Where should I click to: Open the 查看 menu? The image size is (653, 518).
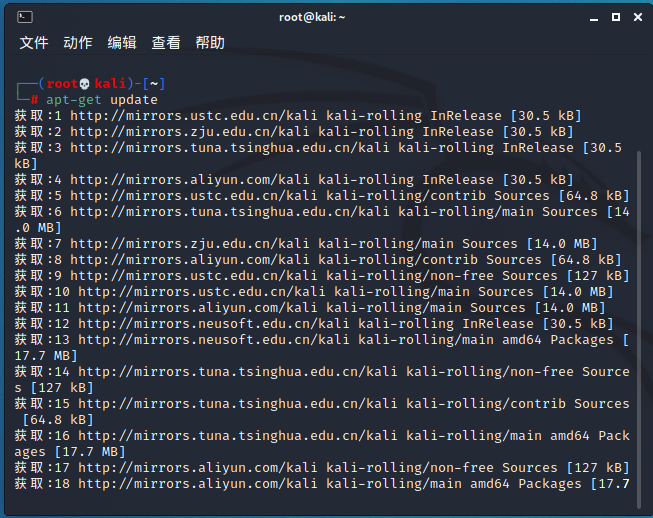pyautogui.click(x=166, y=42)
